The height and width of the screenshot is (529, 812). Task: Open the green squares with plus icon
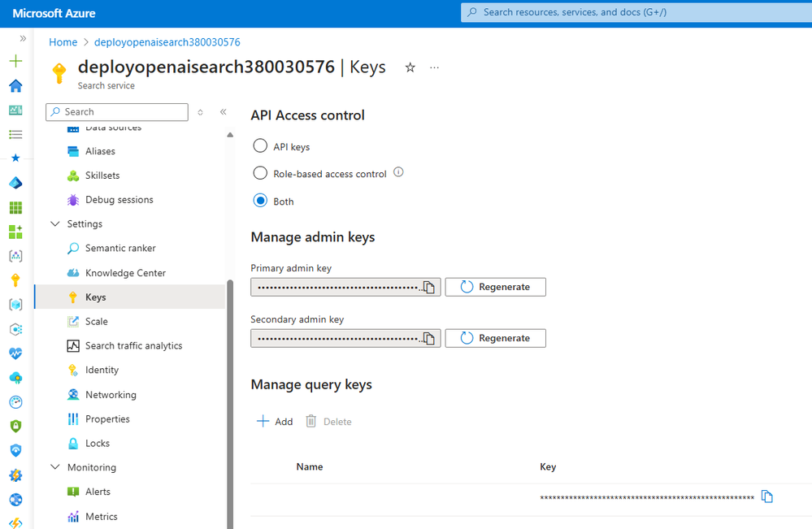click(x=16, y=232)
